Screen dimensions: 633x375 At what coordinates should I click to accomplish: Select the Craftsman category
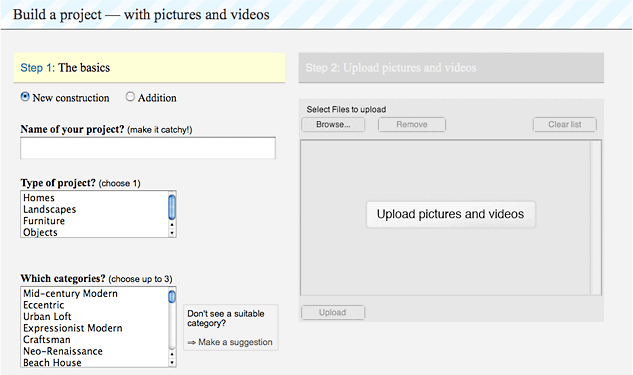94,339
